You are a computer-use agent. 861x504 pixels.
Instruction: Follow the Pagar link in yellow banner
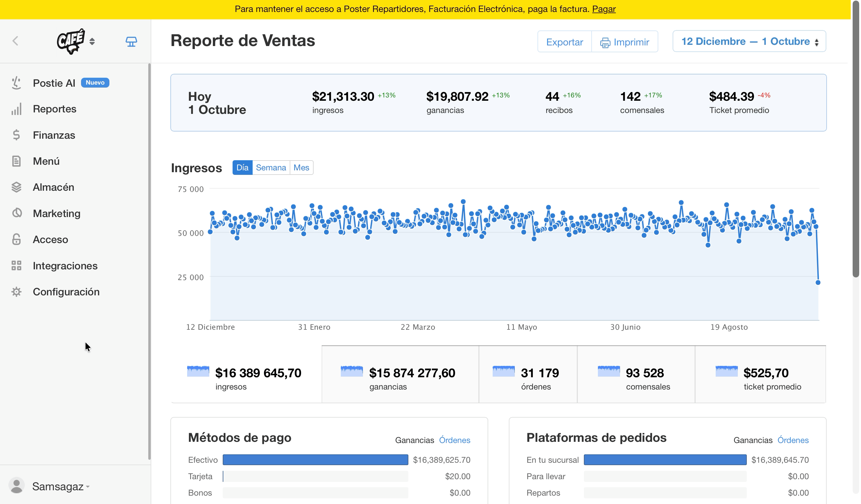point(604,9)
